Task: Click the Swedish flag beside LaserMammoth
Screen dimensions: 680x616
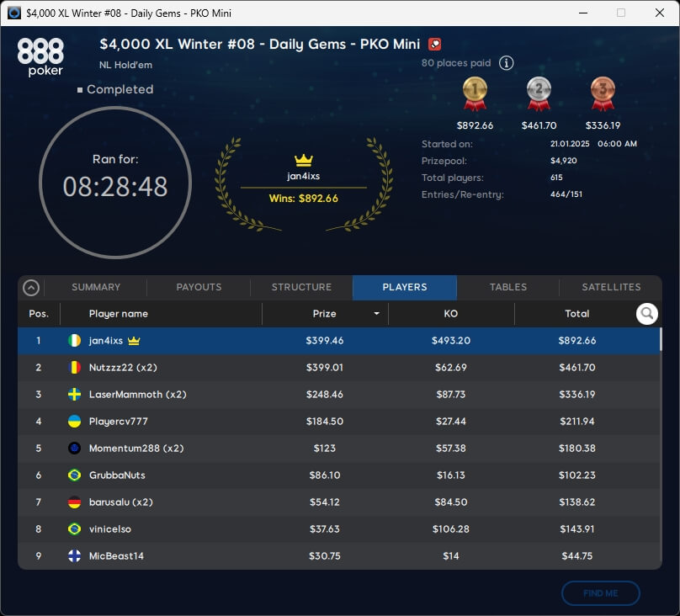Action: coord(75,394)
